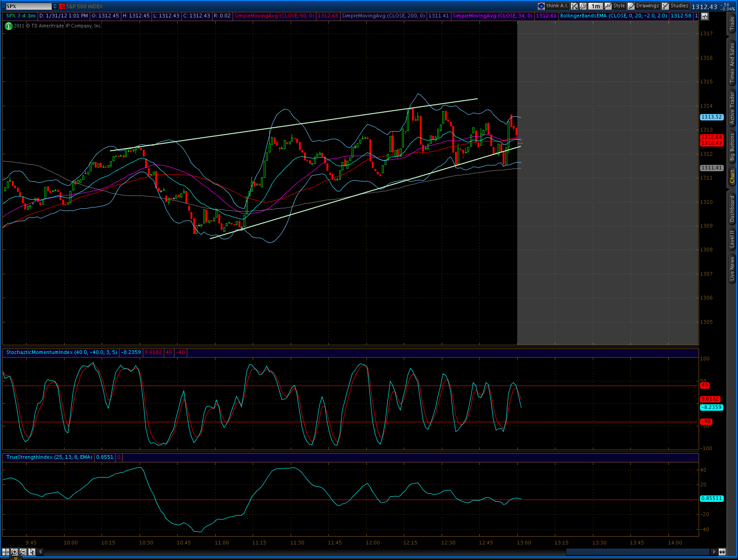Click the SPX symbol input field
738x560 pixels.
tap(28, 6)
